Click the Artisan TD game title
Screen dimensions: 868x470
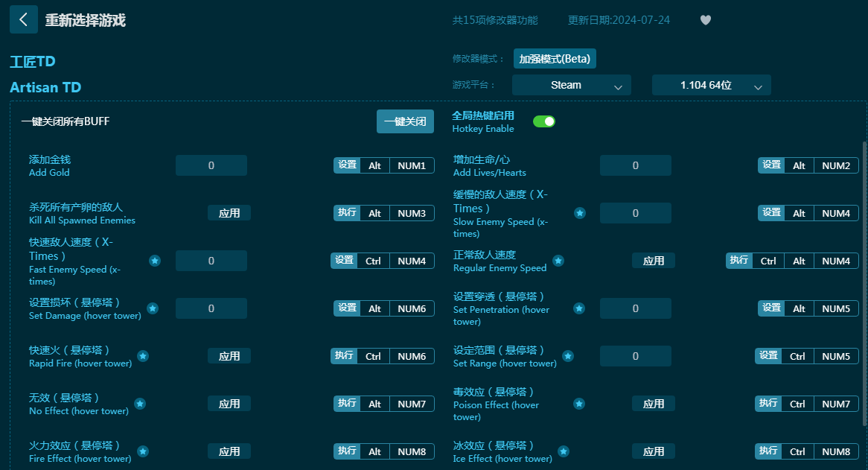pyautogui.click(x=45, y=87)
